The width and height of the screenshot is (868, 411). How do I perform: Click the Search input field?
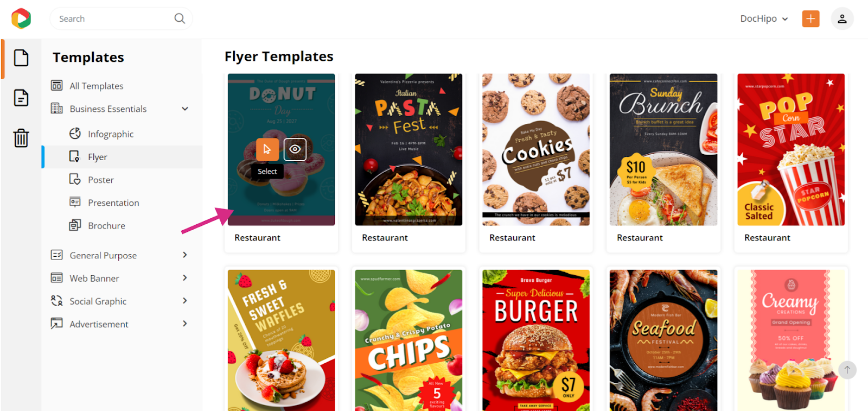pyautogui.click(x=115, y=18)
